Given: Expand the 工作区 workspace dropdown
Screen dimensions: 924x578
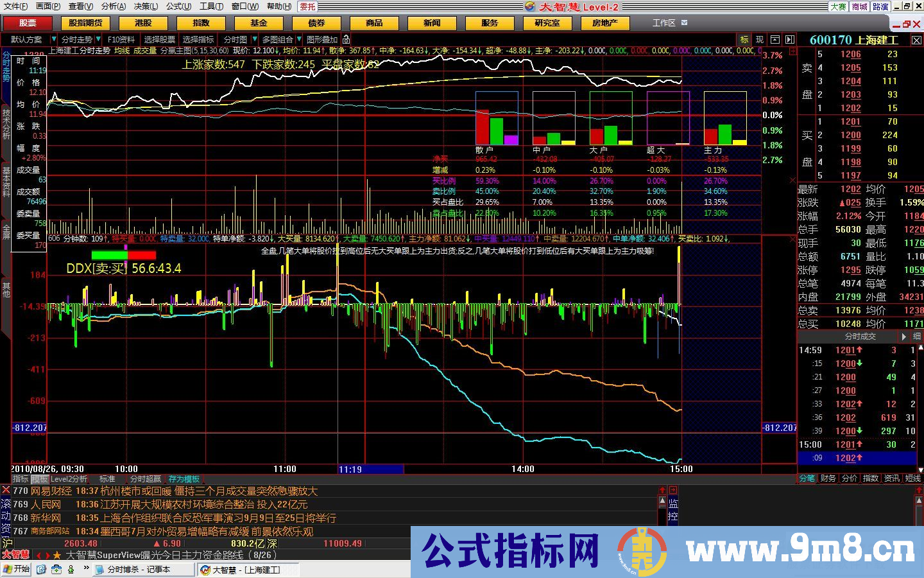Looking at the screenshot, I should (684, 22).
